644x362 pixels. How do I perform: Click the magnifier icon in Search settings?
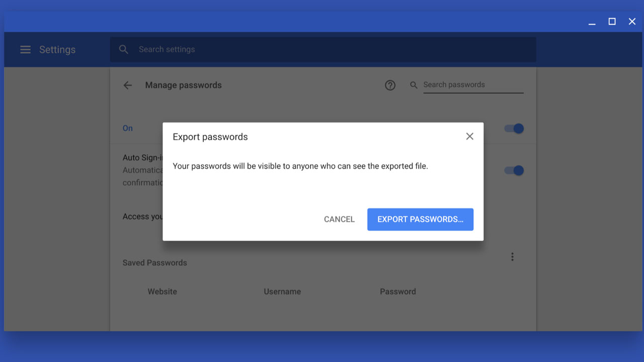click(x=123, y=49)
